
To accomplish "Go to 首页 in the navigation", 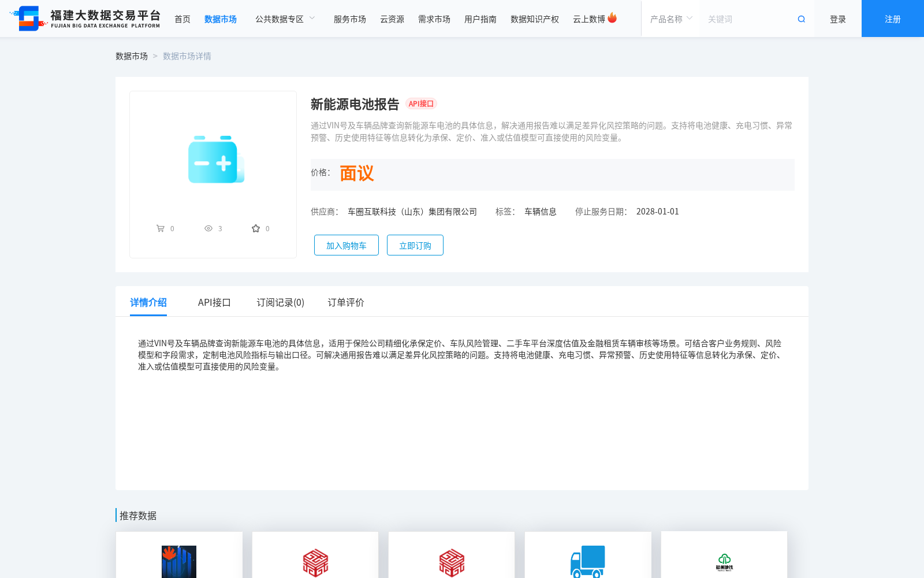I will click(x=182, y=19).
